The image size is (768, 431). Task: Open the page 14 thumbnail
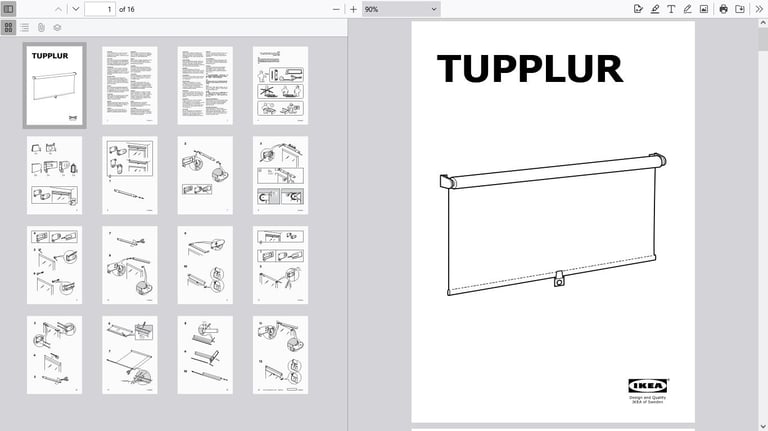point(130,355)
